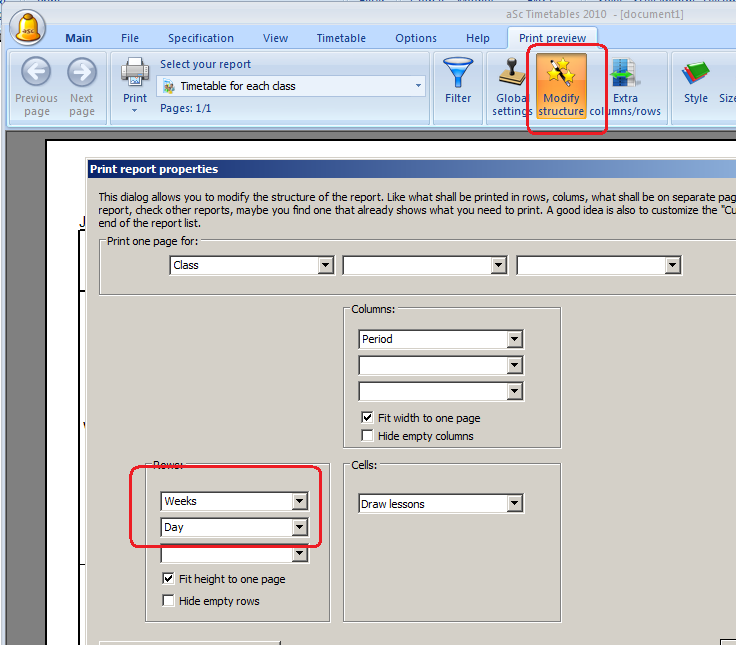This screenshot has width=736, height=645.
Task: Toggle Fit height to one page
Action: click(x=168, y=579)
